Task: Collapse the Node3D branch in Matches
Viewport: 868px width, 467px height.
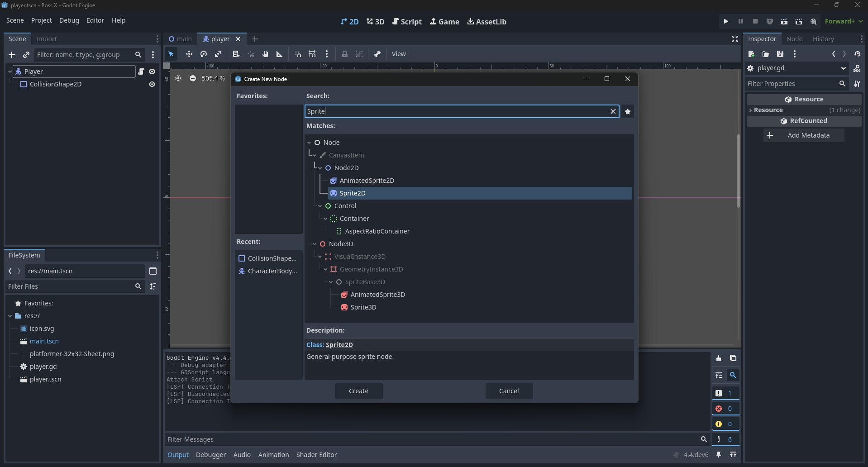Action: [x=315, y=244]
